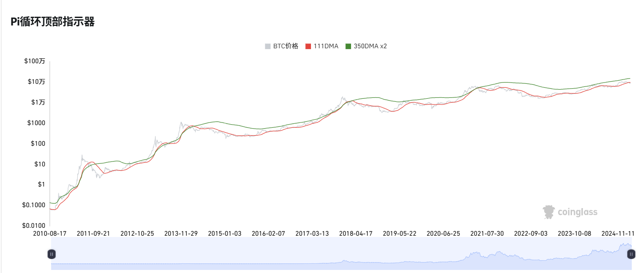
Task: Click the red 111DMA legend square
Action: [x=308, y=46]
